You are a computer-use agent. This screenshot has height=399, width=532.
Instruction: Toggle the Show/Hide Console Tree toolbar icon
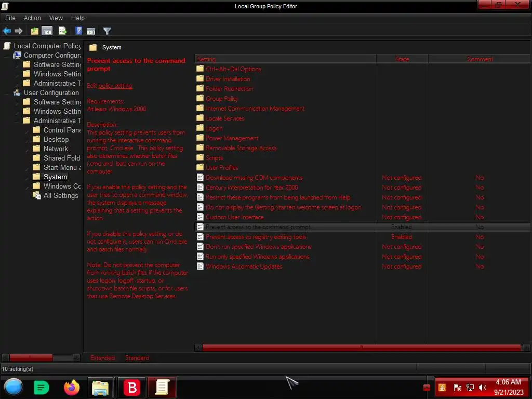pyautogui.click(x=47, y=31)
